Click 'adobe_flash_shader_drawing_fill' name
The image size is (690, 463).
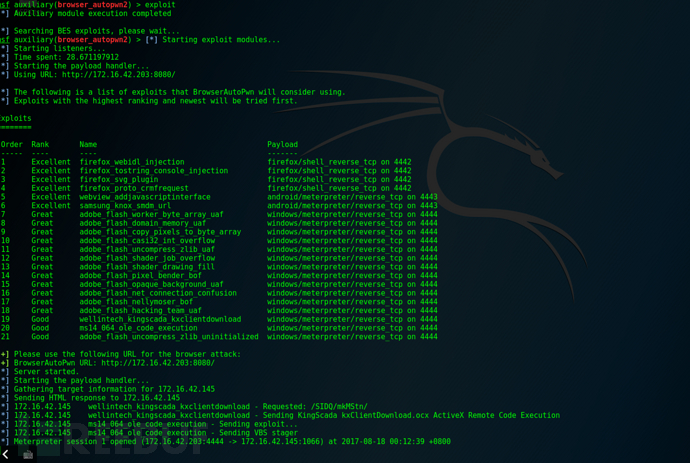[147, 267]
